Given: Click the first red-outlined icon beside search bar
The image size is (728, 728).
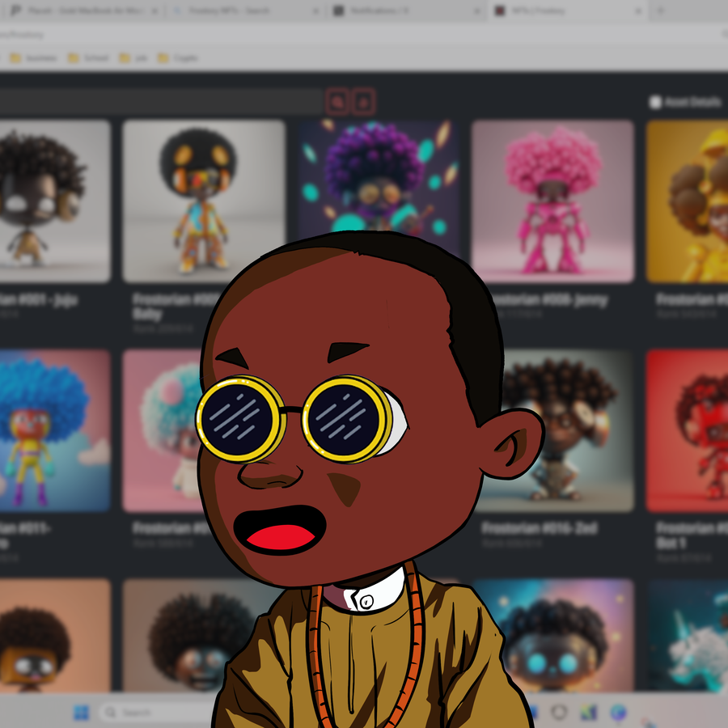Looking at the screenshot, I should coord(337,101).
